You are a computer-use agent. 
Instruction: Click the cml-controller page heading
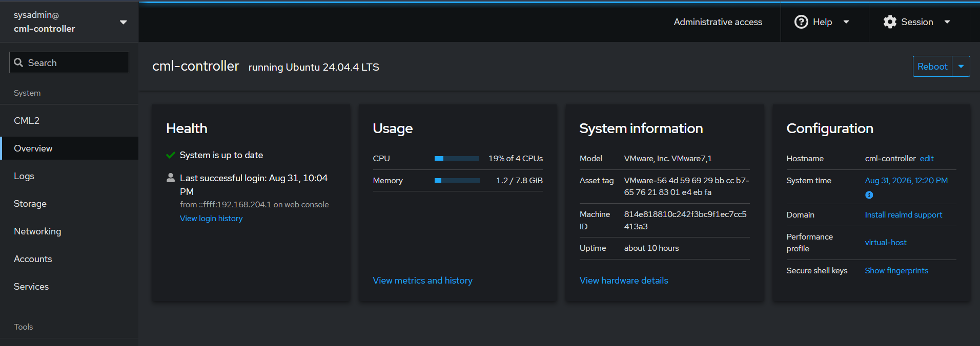(x=196, y=66)
